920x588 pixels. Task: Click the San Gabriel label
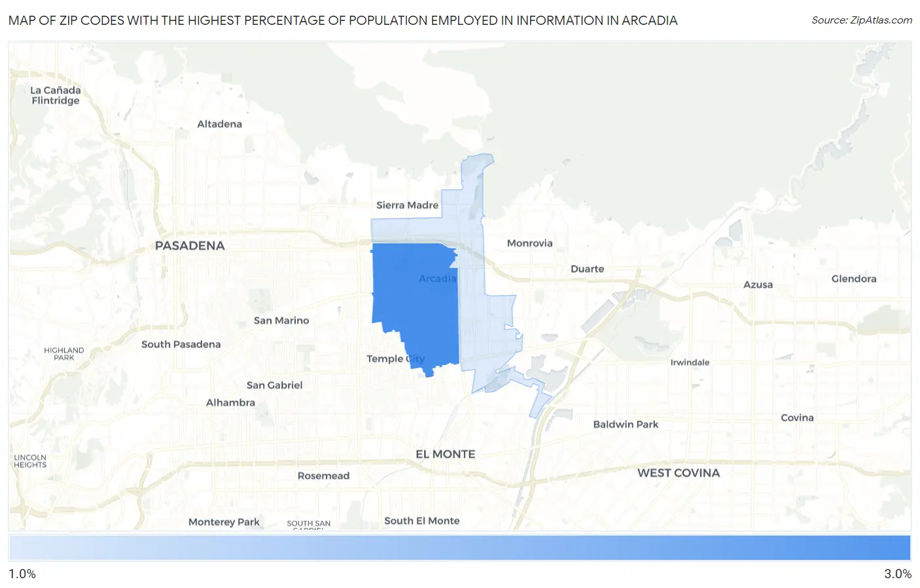coord(275,385)
